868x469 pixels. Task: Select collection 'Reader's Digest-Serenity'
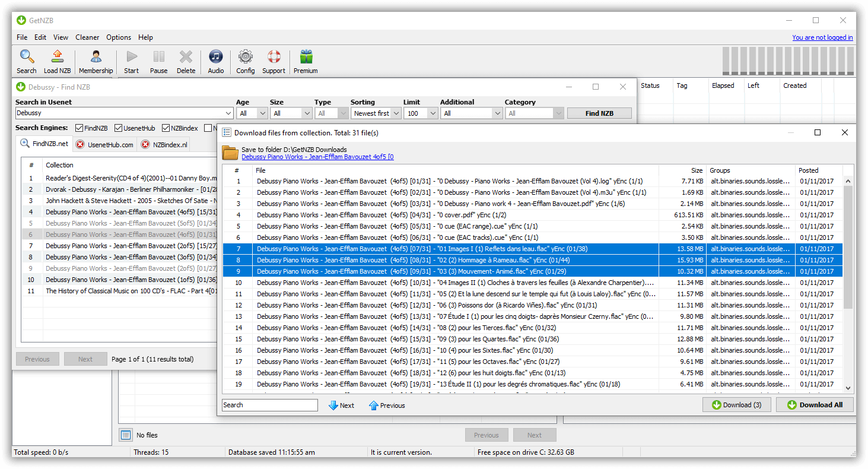point(119,178)
